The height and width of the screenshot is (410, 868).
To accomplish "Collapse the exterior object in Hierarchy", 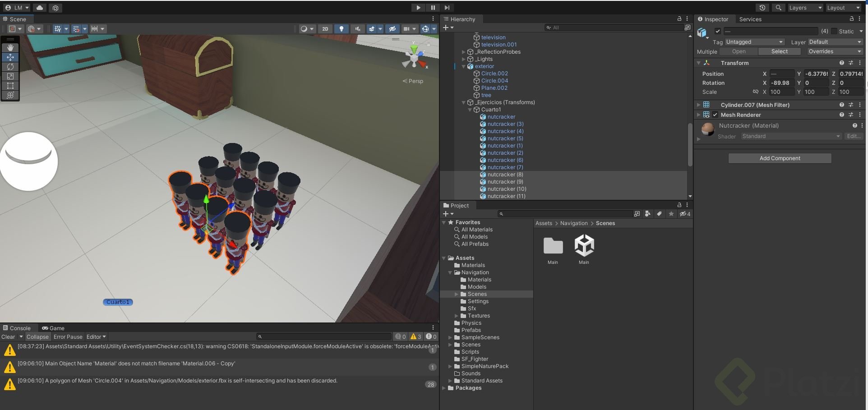I will point(463,66).
